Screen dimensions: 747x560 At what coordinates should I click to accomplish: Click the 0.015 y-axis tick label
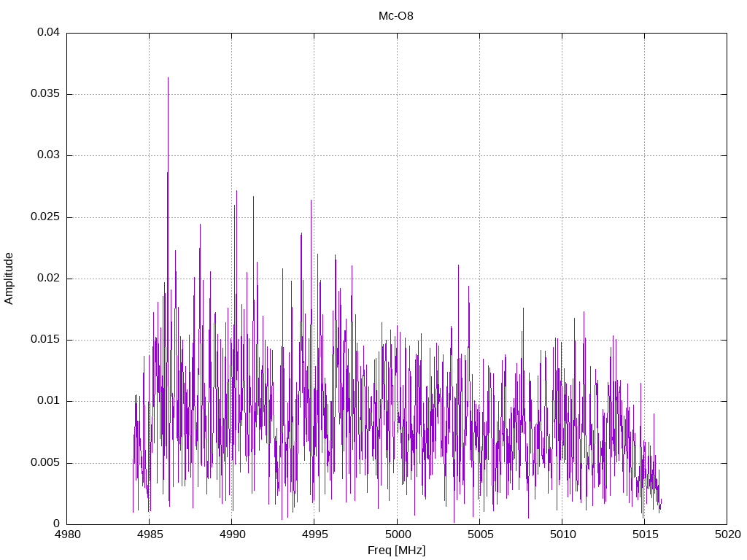point(45,340)
